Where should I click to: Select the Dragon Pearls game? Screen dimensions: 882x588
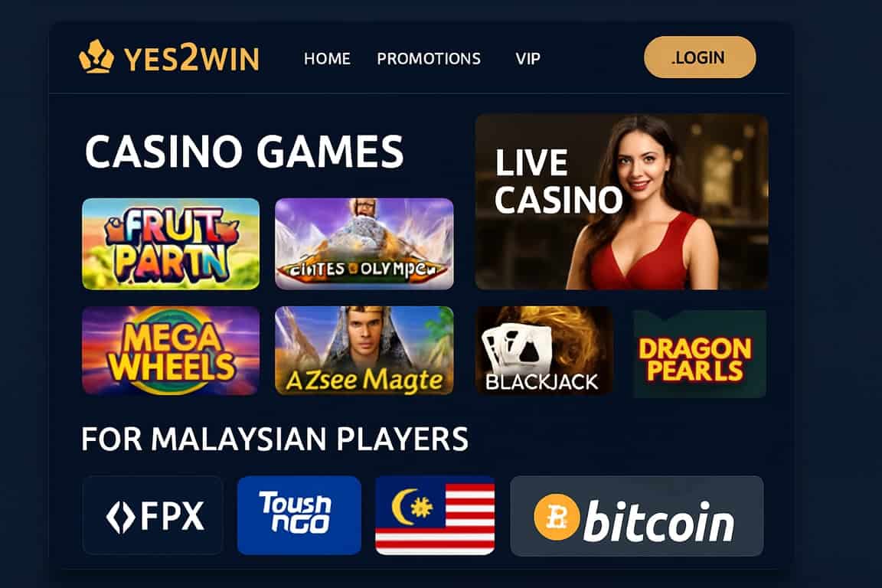[x=699, y=354]
